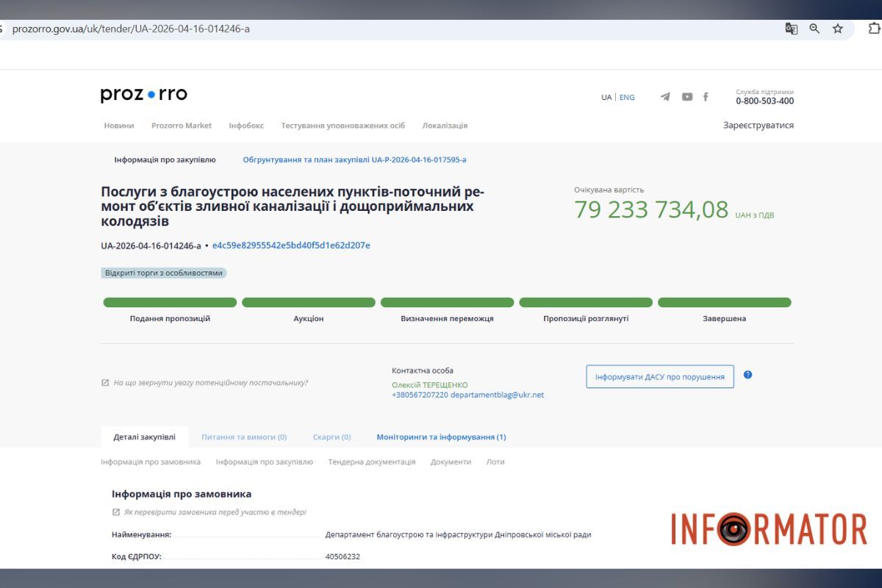The image size is (882, 588).
Task: Click the Завершена progress stage bar
Action: [724, 302]
